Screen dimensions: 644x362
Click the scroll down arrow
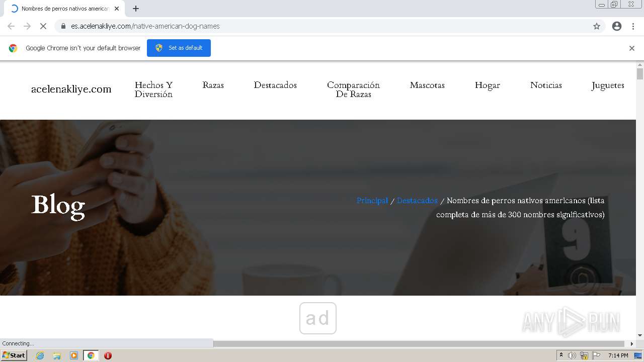coord(640,335)
